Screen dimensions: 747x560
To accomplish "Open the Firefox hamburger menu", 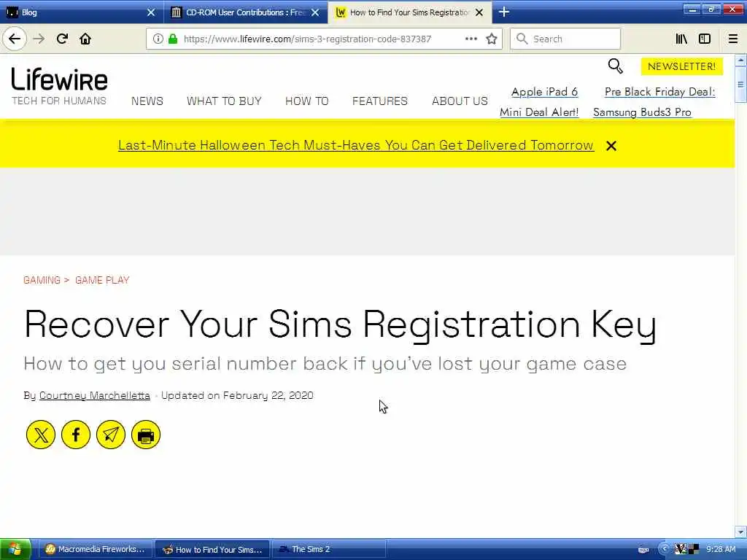I will click(733, 39).
